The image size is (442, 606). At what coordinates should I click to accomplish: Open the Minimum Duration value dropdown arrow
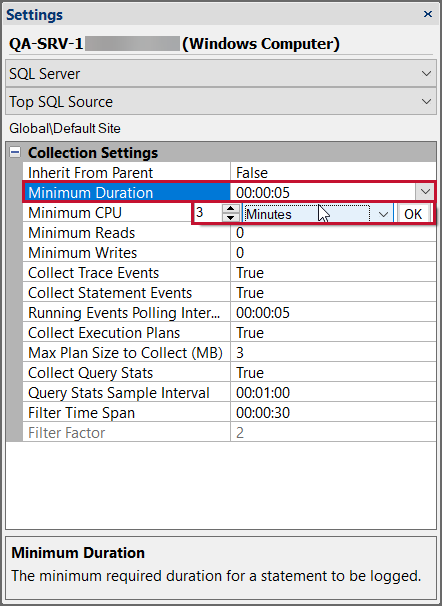425,192
